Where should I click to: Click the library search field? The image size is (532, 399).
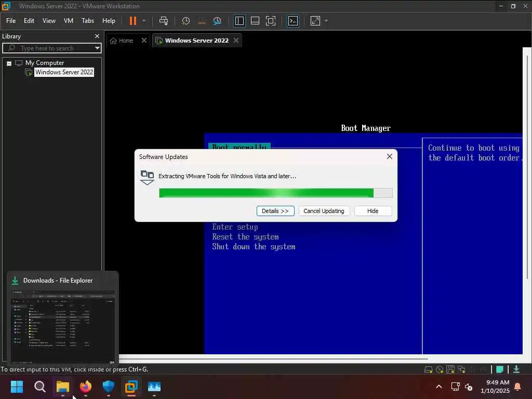(51, 48)
